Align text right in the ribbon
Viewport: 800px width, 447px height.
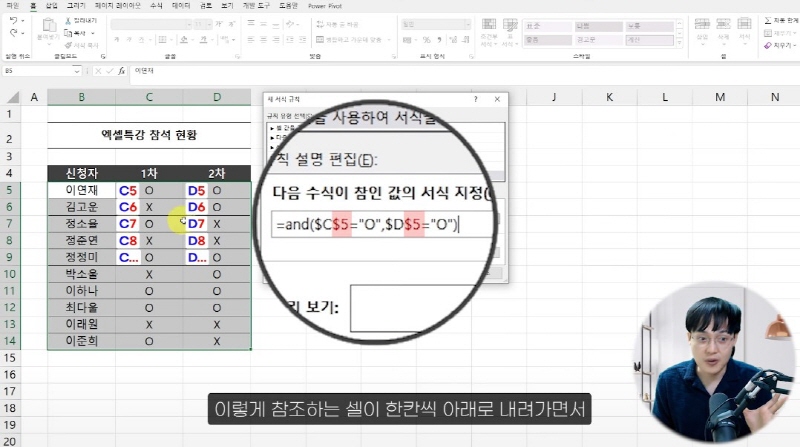(276, 39)
